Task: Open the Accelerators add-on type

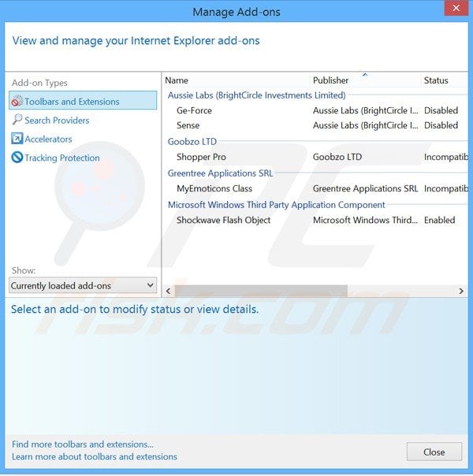Action: click(48, 139)
